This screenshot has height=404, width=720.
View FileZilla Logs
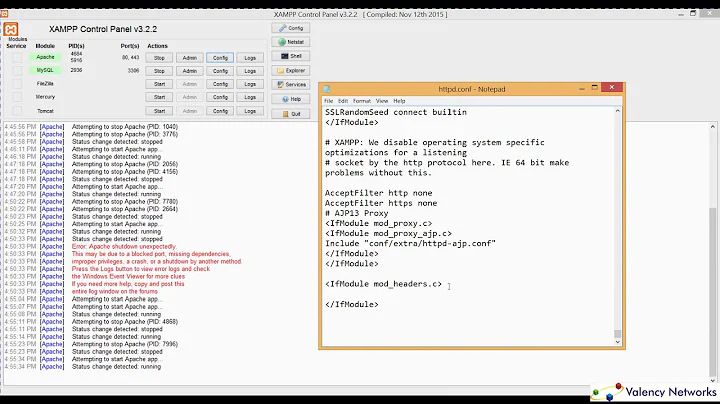(250, 84)
